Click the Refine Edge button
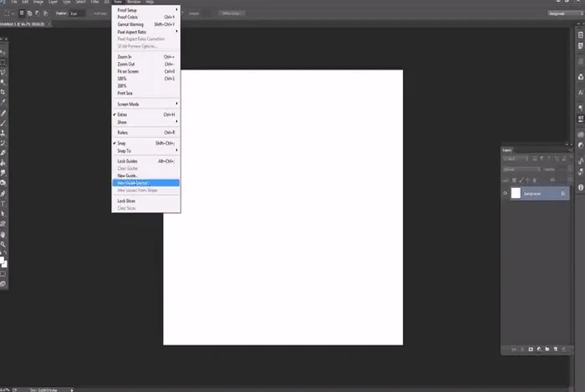This screenshot has height=392, width=585. [x=231, y=13]
